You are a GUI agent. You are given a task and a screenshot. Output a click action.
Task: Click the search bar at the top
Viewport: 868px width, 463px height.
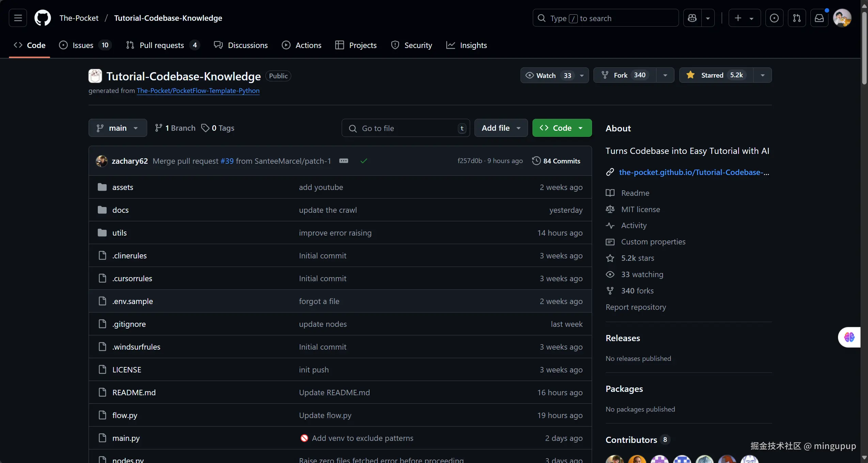606,18
